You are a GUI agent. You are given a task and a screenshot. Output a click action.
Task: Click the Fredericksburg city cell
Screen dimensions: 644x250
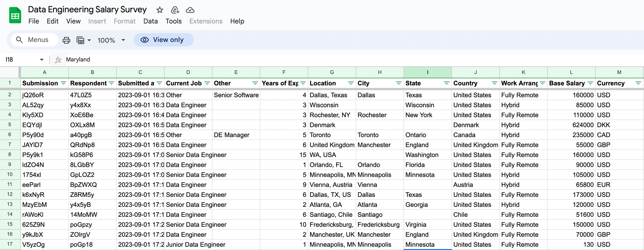(x=380, y=225)
